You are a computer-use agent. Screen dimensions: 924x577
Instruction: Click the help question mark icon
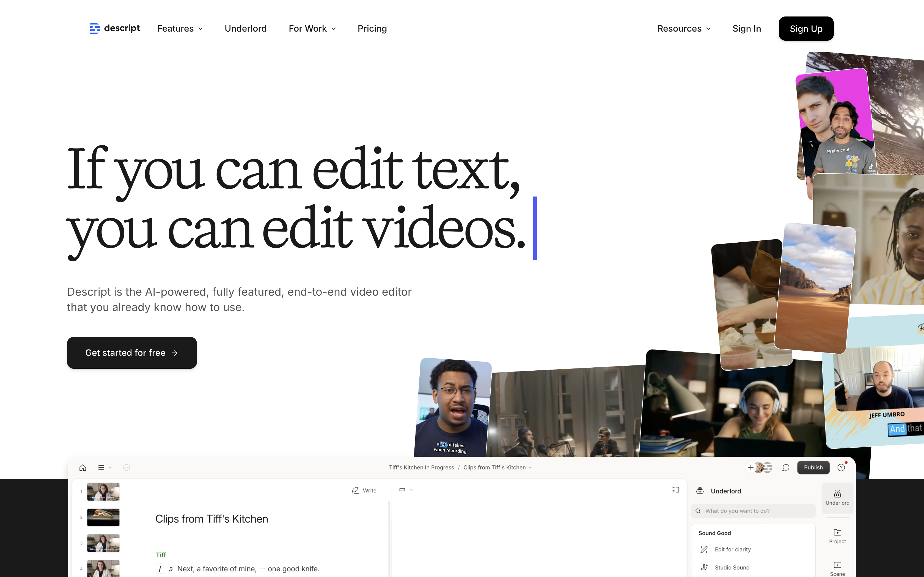pos(841,467)
